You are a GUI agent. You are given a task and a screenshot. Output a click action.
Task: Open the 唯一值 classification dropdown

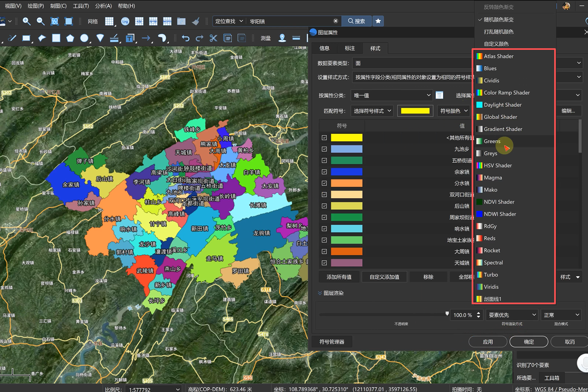[x=391, y=95]
